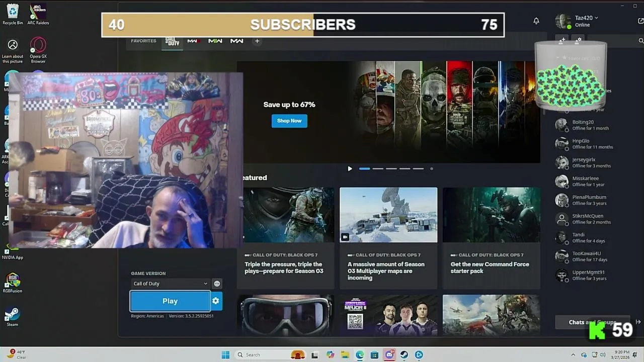The width and height of the screenshot is (644, 362).
Task: Open Battle.net from the taskbar
Action: coord(419,354)
